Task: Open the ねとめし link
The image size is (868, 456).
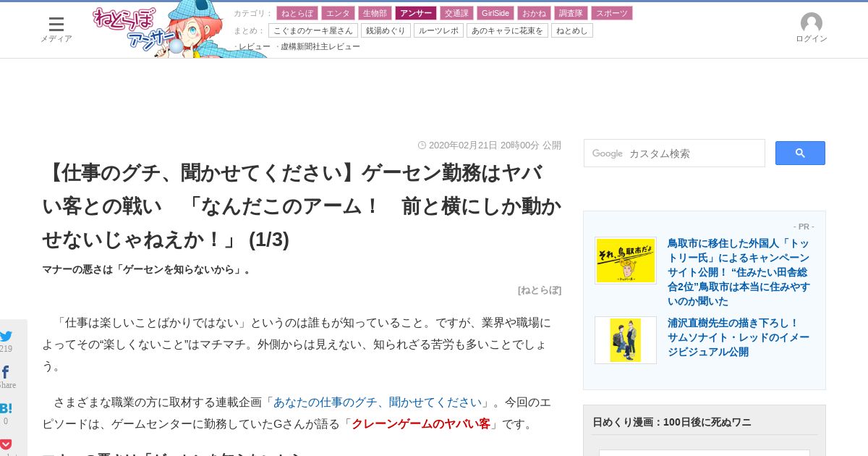Action: pyautogui.click(x=572, y=30)
